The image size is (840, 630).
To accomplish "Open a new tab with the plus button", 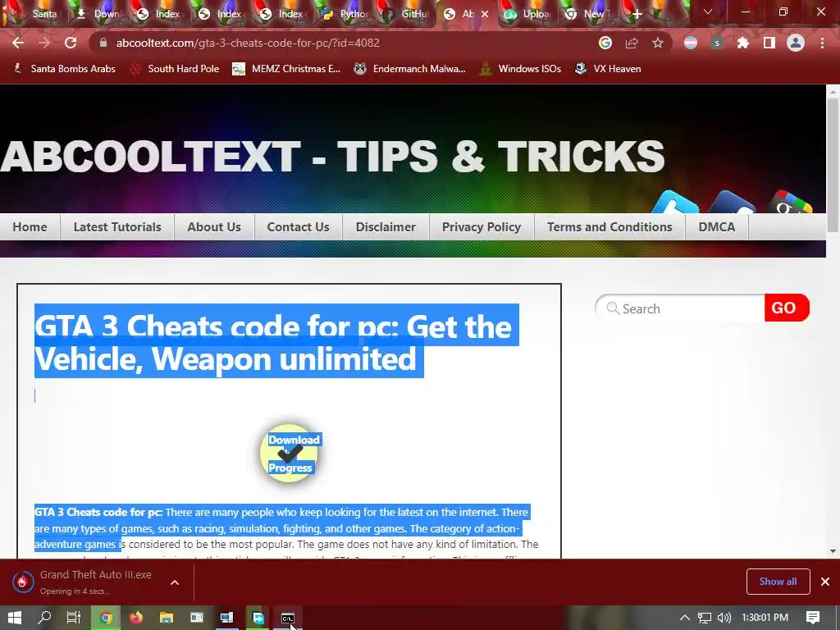I will pos(637,15).
